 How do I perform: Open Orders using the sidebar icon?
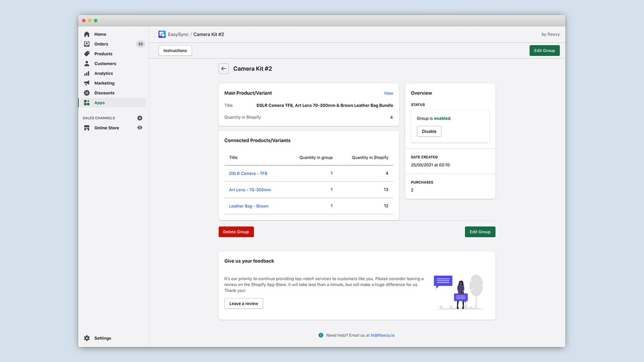87,44
